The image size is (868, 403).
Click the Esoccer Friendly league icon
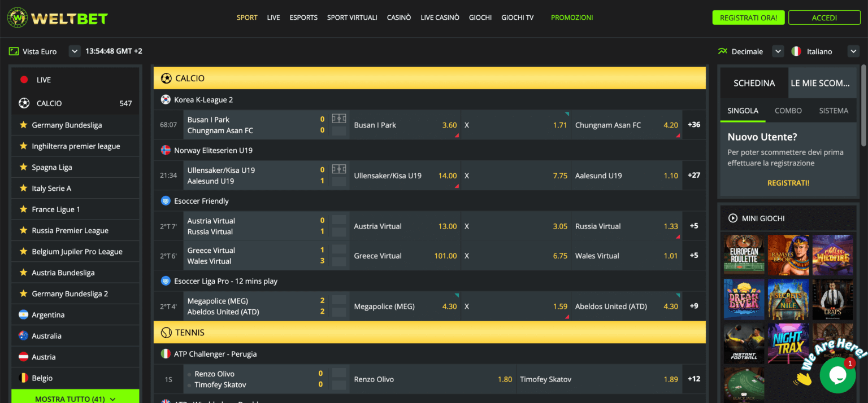pyautogui.click(x=166, y=200)
